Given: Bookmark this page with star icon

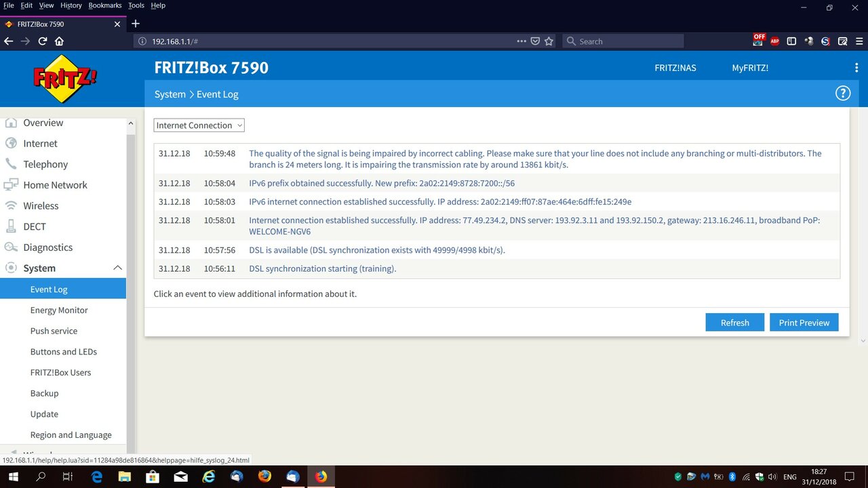Looking at the screenshot, I should (549, 41).
